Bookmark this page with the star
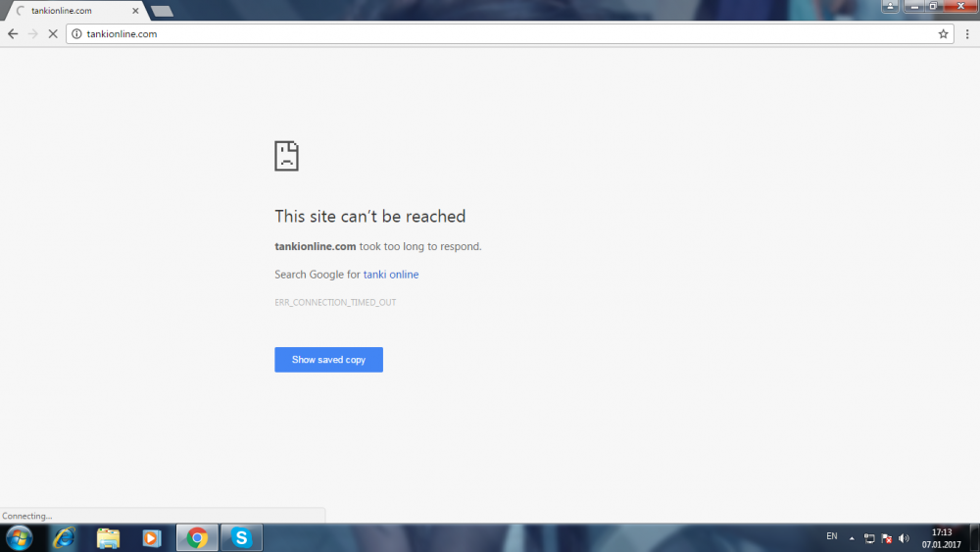Screen dimensions: 980x552 943,34
